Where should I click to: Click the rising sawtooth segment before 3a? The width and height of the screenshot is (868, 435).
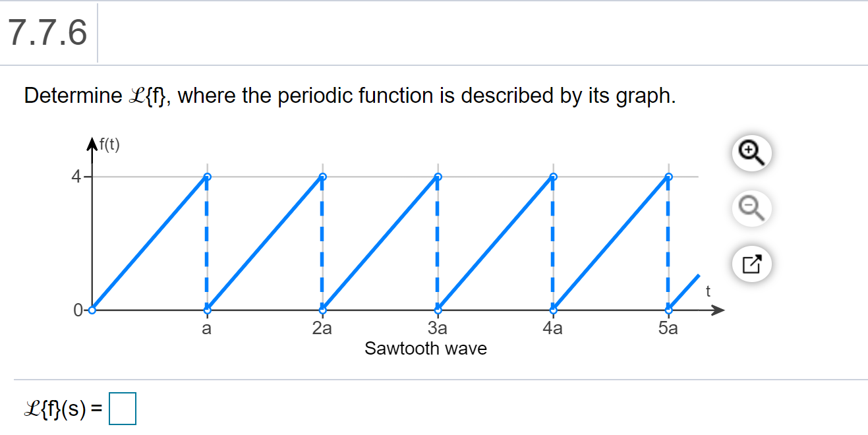pos(382,241)
